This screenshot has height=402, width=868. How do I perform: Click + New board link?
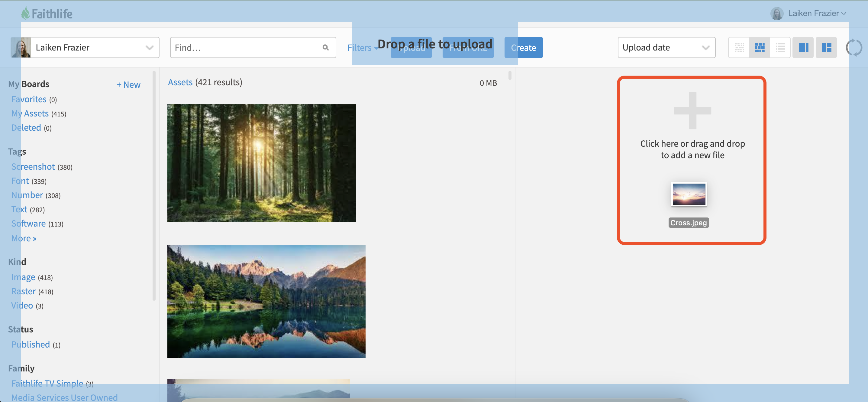pyautogui.click(x=128, y=85)
